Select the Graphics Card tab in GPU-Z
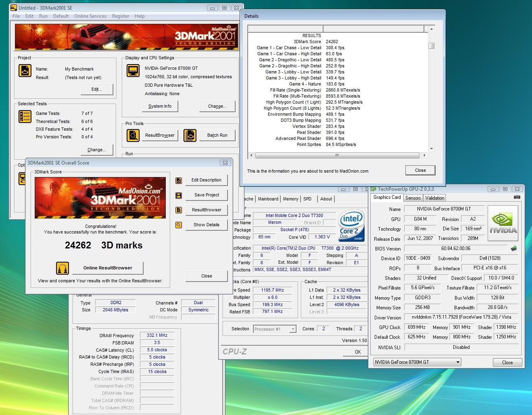Viewport: 532px width, 415px height. (387, 197)
